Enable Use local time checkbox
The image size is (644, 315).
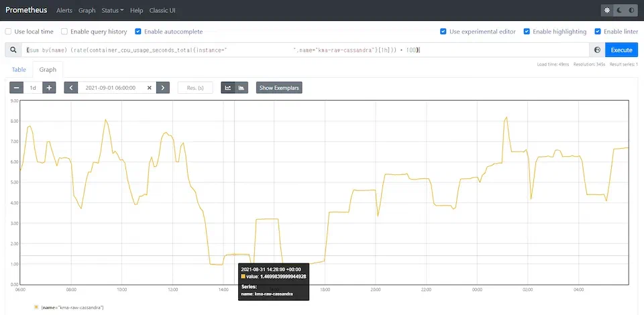click(8, 31)
